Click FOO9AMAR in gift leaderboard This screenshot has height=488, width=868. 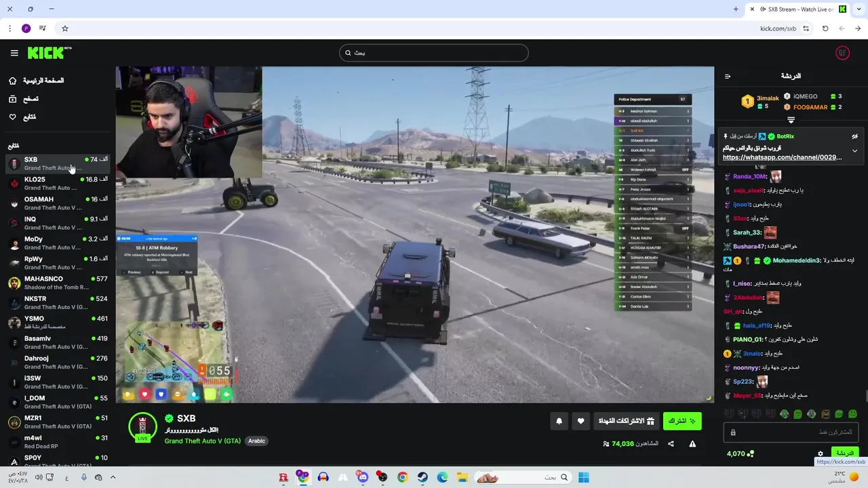pyautogui.click(x=812, y=107)
